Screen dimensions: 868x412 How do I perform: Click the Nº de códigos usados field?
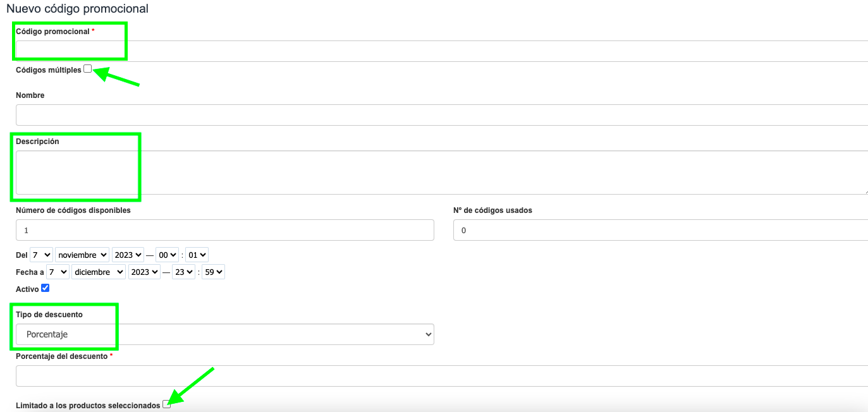click(660, 230)
